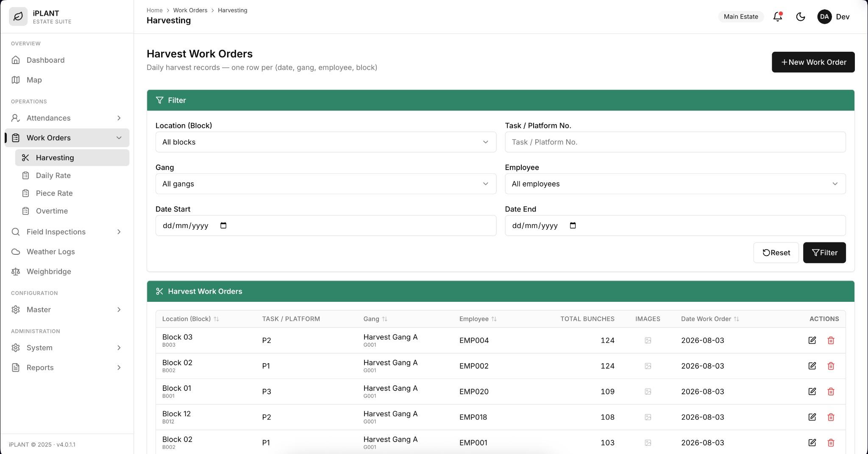The image size is (868, 454).
Task: Delete the EMP002 work order row
Action: click(831, 366)
